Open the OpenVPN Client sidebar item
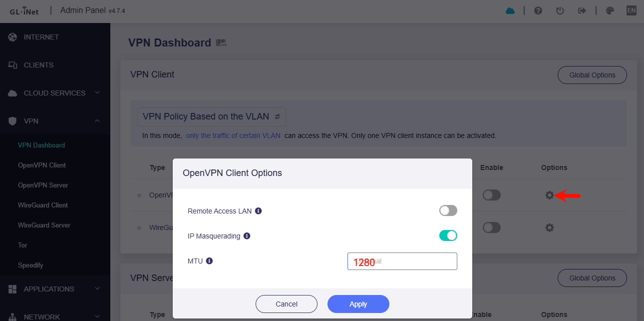Image resolution: width=644 pixels, height=321 pixels. point(42,165)
